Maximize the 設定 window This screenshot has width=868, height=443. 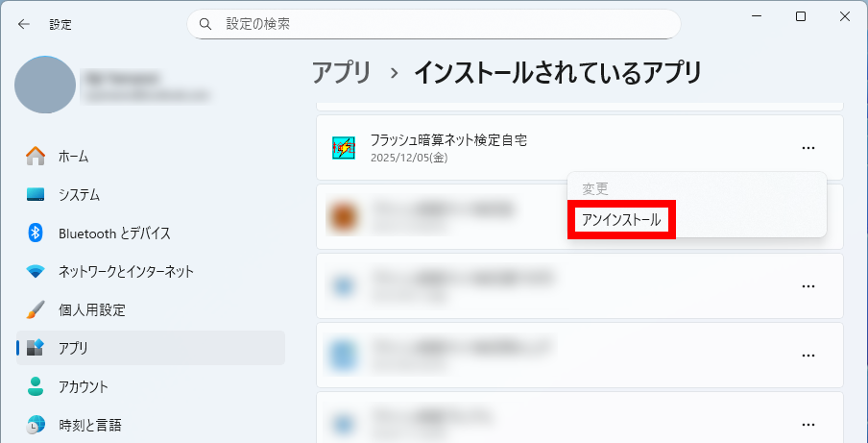tap(801, 16)
